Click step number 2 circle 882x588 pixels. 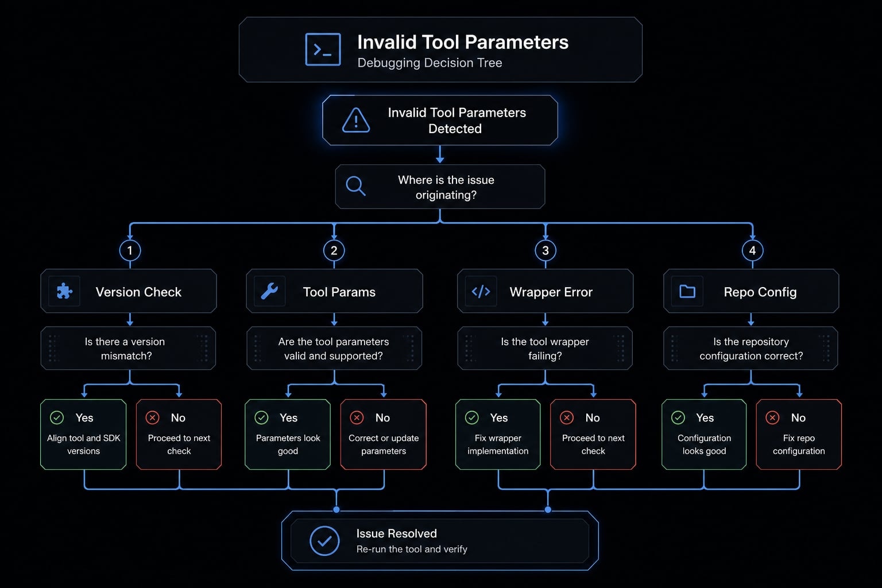click(334, 250)
